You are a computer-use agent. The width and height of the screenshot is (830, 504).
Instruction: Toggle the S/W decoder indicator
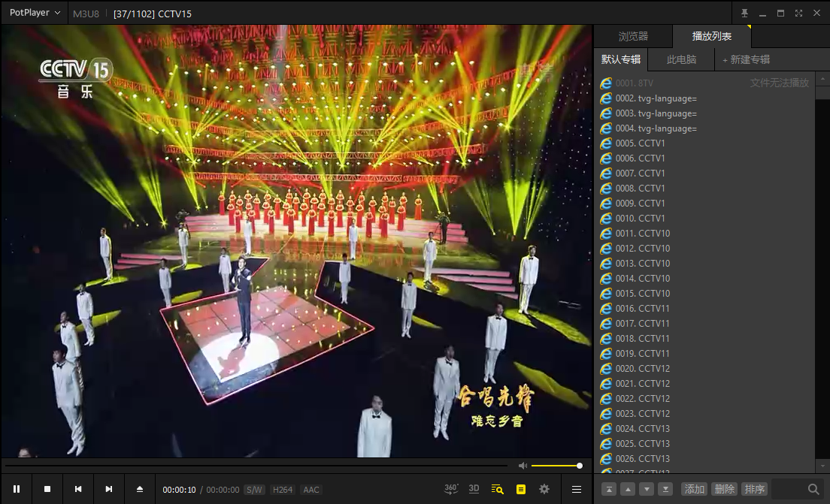tap(254, 490)
